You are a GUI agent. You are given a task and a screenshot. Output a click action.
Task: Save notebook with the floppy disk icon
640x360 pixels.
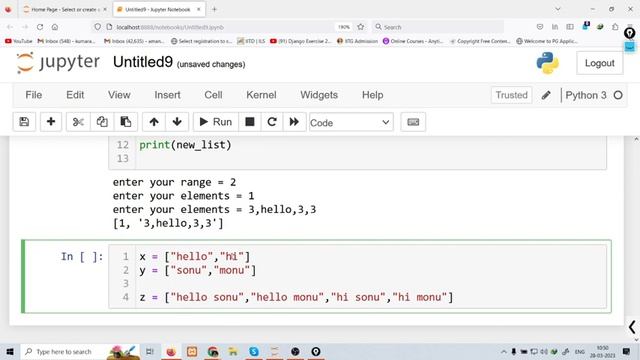coord(24,122)
